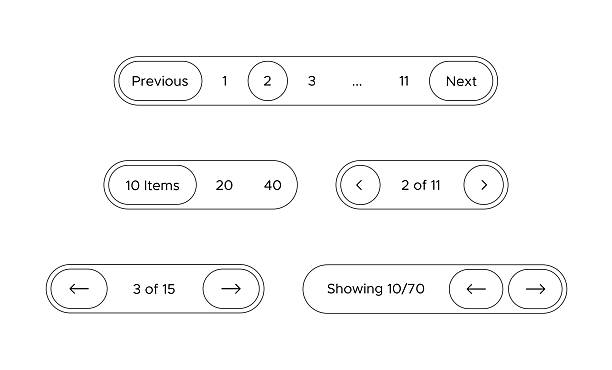The height and width of the screenshot is (370, 612).
Task: Open page 1 in the pagination bar
Action: click(x=224, y=81)
